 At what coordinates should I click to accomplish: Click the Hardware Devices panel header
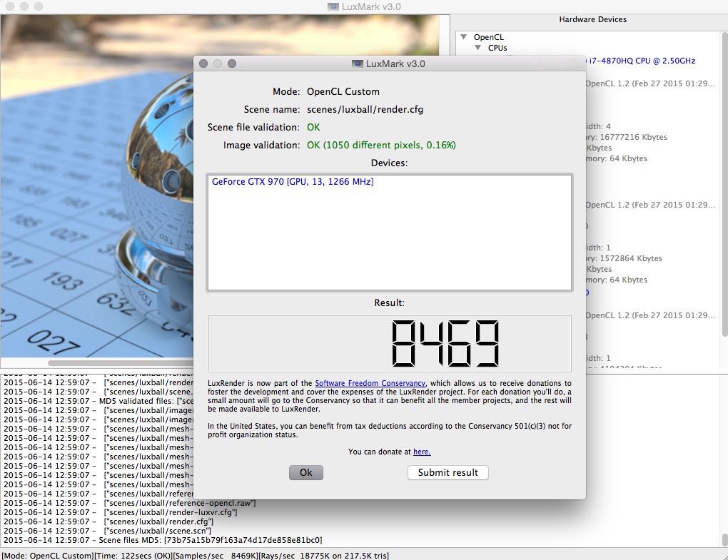click(592, 19)
